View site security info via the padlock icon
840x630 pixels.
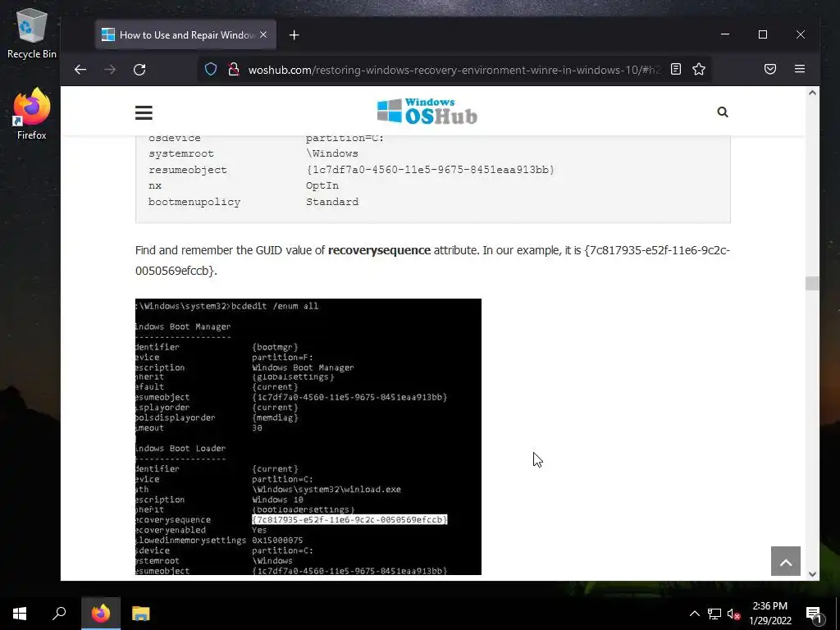tap(234, 70)
